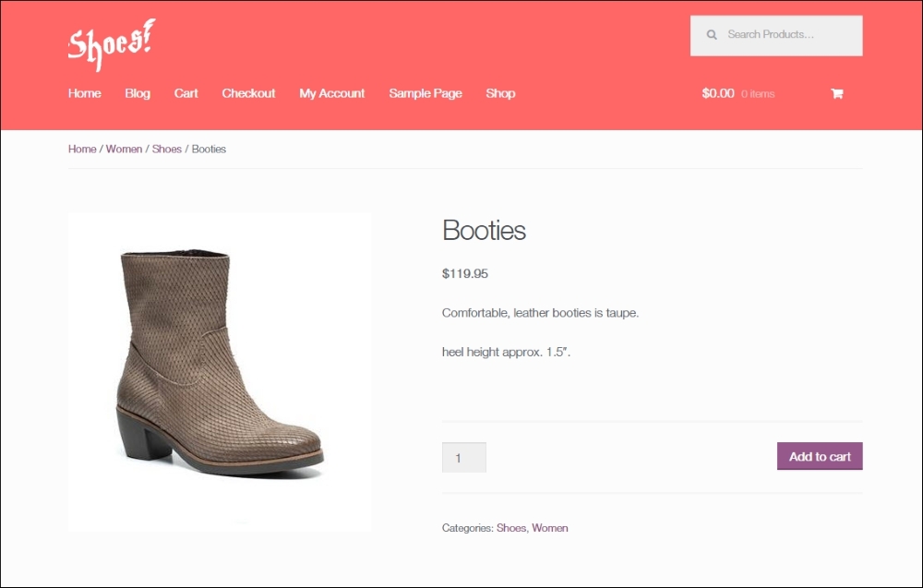
Task: Click the $0.00 cart total link
Action: (718, 93)
